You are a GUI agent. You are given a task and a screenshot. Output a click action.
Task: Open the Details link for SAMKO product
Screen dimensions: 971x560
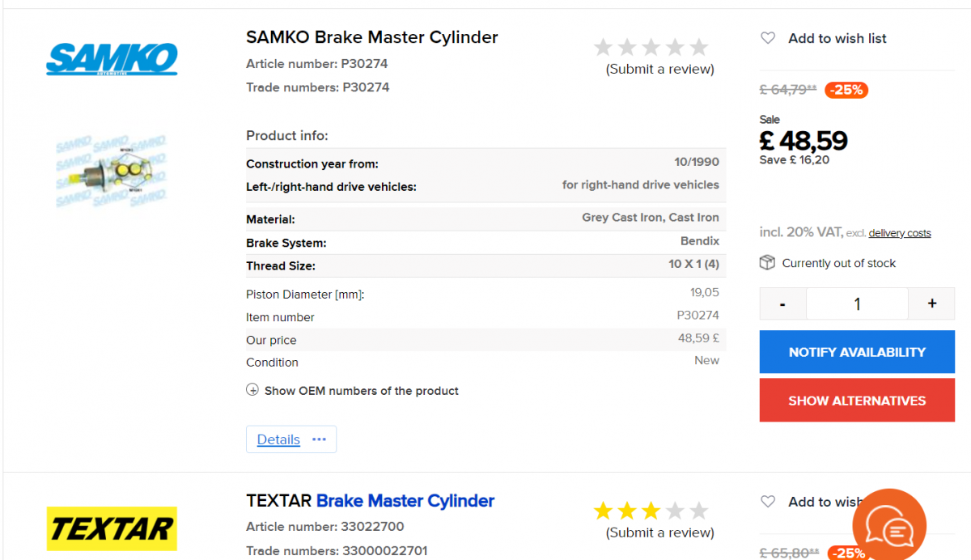(278, 439)
